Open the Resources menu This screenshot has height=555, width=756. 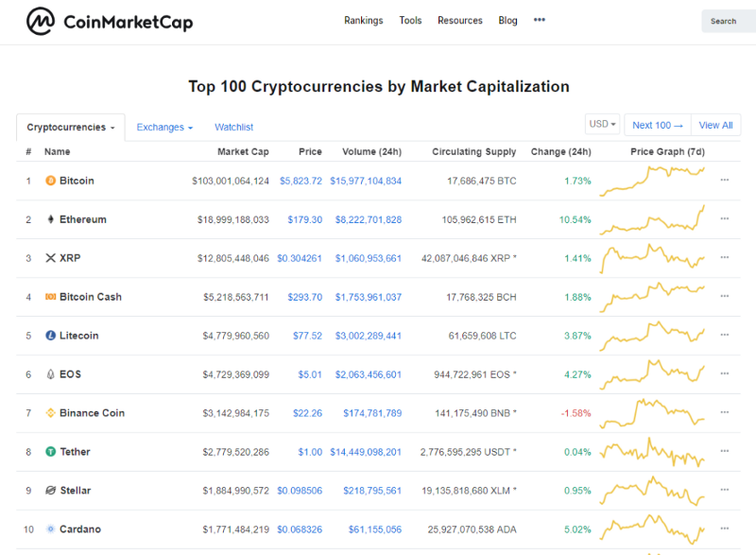(x=460, y=20)
